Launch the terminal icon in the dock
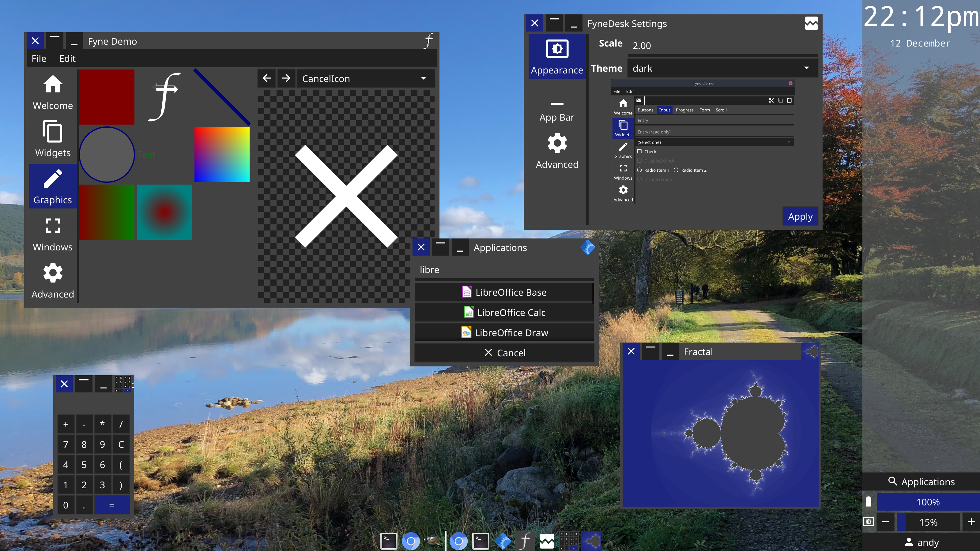This screenshot has height=551, width=980. pos(389,541)
